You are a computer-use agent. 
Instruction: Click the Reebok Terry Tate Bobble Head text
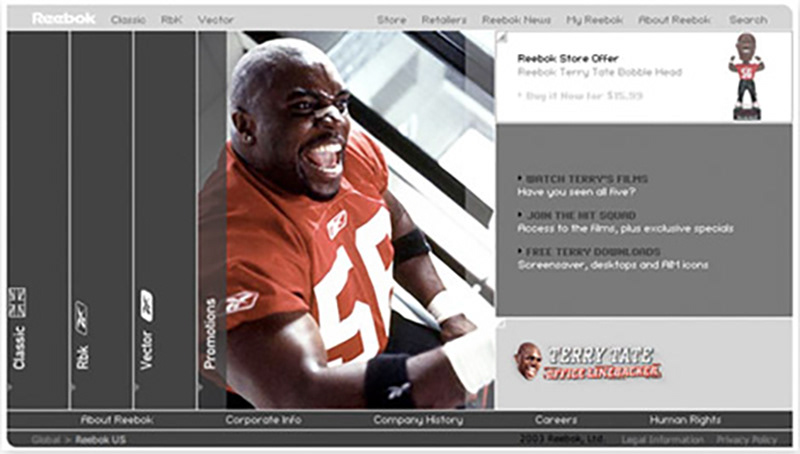(599, 72)
